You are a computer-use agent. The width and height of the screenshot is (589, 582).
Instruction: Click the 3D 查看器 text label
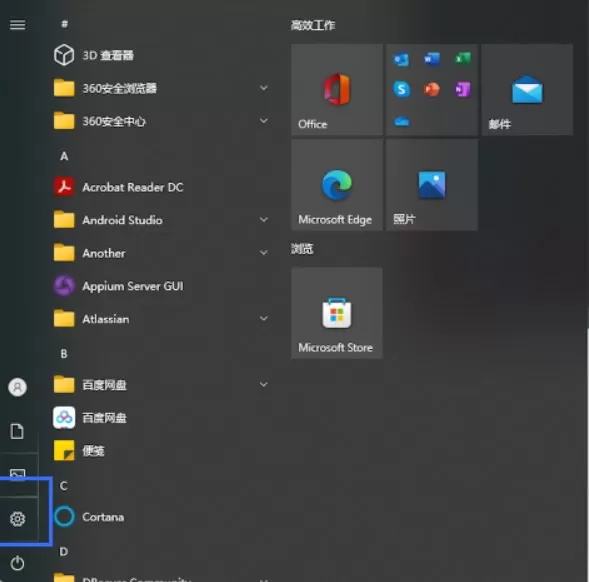click(108, 55)
